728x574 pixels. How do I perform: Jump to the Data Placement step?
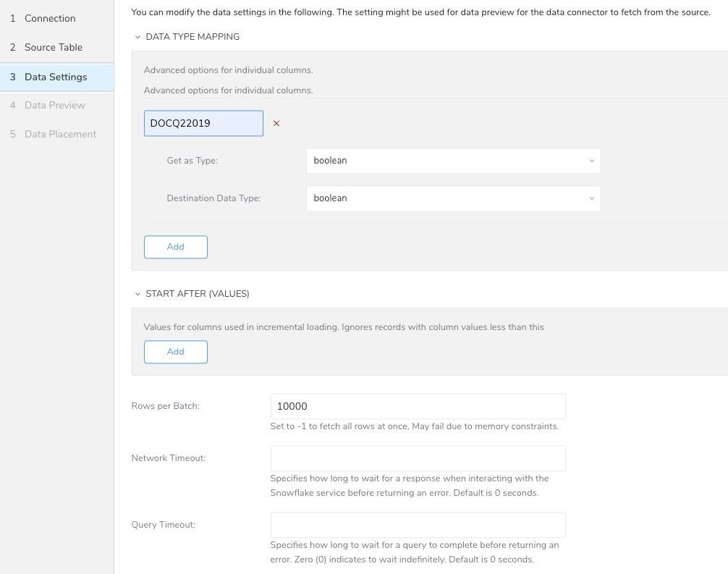(60, 134)
